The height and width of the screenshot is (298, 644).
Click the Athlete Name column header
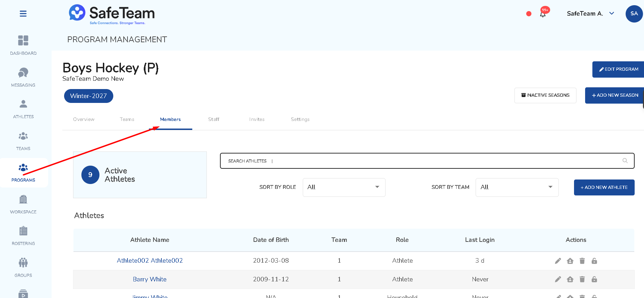[x=150, y=240]
